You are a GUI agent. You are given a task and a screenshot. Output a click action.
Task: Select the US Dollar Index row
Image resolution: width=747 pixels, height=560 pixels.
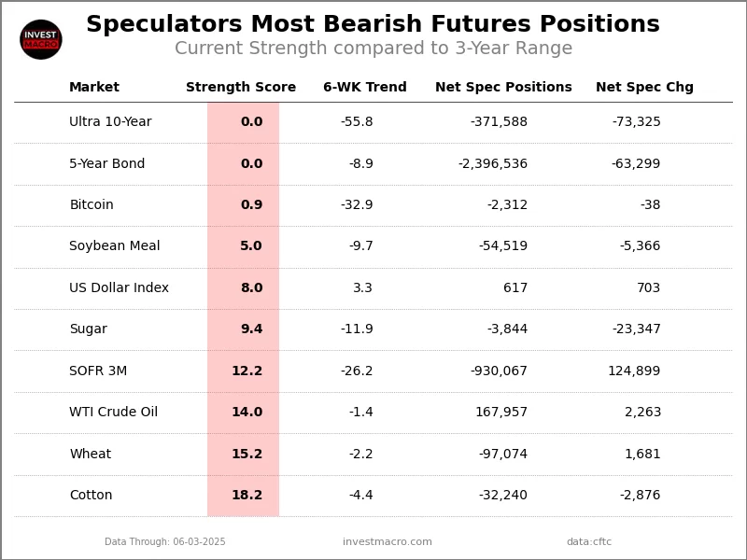(119, 288)
